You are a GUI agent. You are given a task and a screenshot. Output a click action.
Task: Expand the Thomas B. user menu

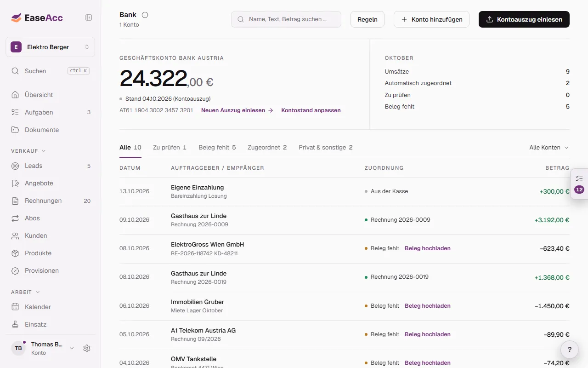(43, 348)
